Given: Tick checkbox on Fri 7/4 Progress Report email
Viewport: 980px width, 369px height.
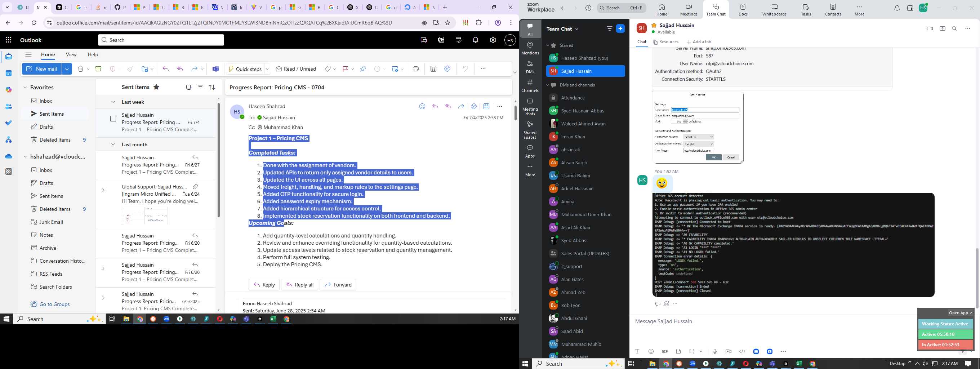Looking at the screenshot, I should click(x=113, y=119).
